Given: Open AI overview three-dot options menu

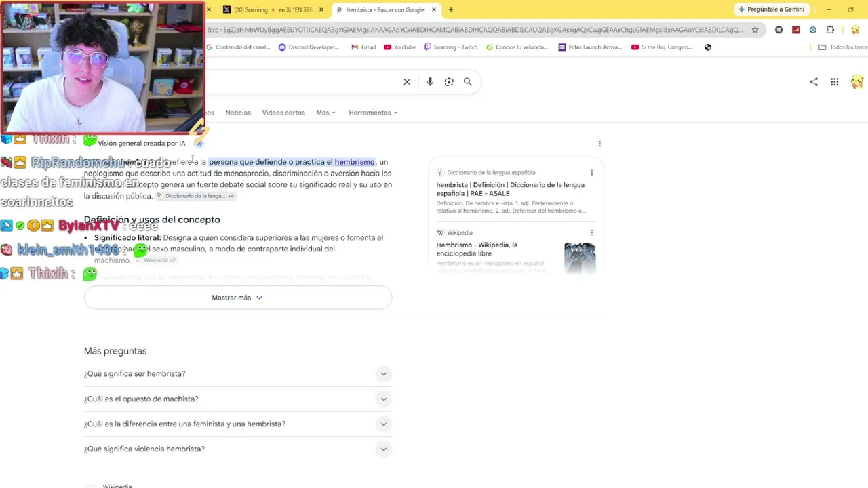Looking at the screenshot, I should coord(599,144).
